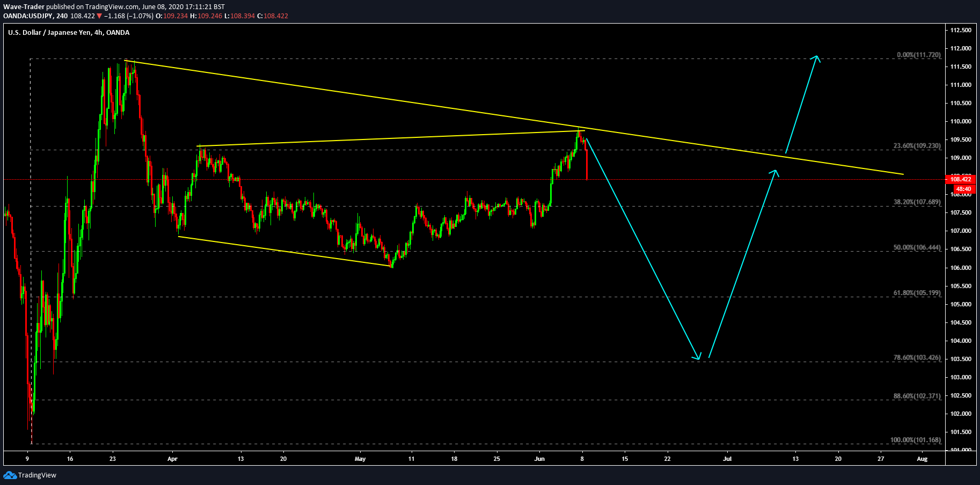
Task: Click the 102.000 price axis label
Action: tap(961, 414)
